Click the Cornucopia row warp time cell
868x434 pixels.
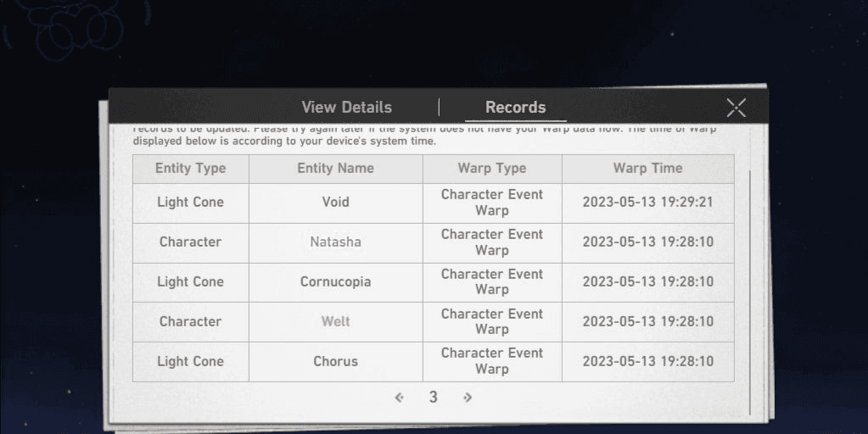pyautogui.click(x=647, y=282)
